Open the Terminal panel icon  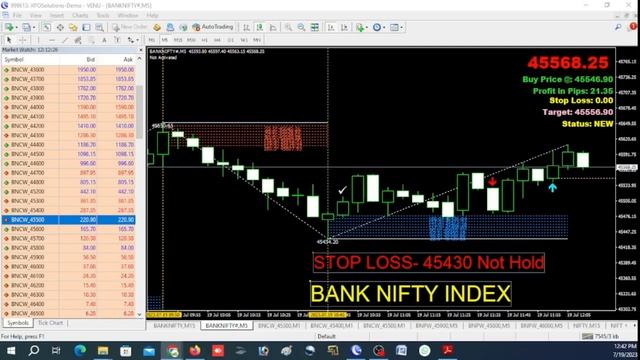(86, 27)
